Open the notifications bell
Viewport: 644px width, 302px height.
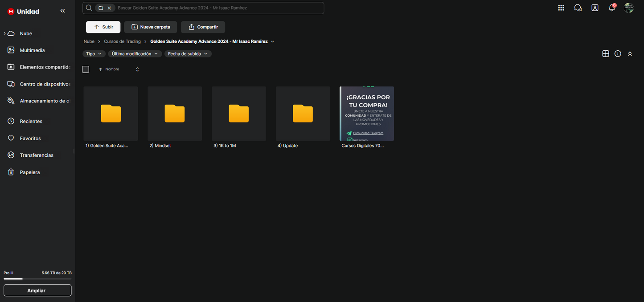(x=611, y=8)
